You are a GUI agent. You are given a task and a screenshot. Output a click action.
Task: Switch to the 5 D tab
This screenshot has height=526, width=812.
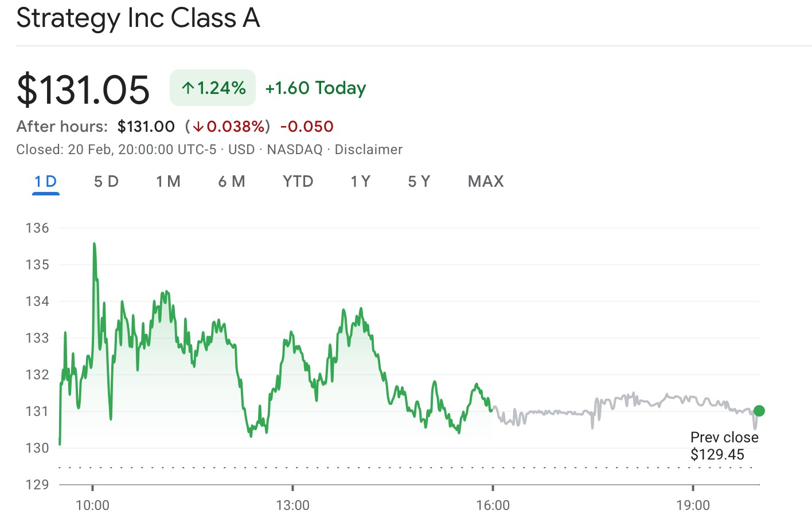106,182
